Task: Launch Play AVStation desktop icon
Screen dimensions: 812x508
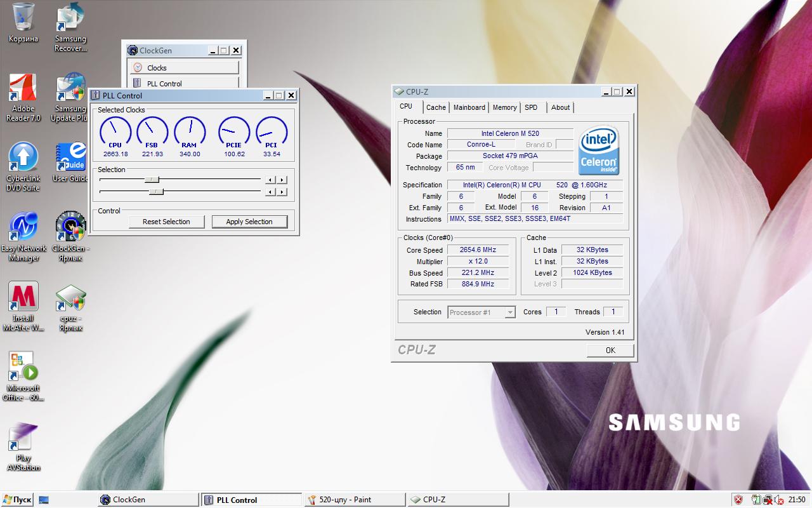Action: click(23, 446)
